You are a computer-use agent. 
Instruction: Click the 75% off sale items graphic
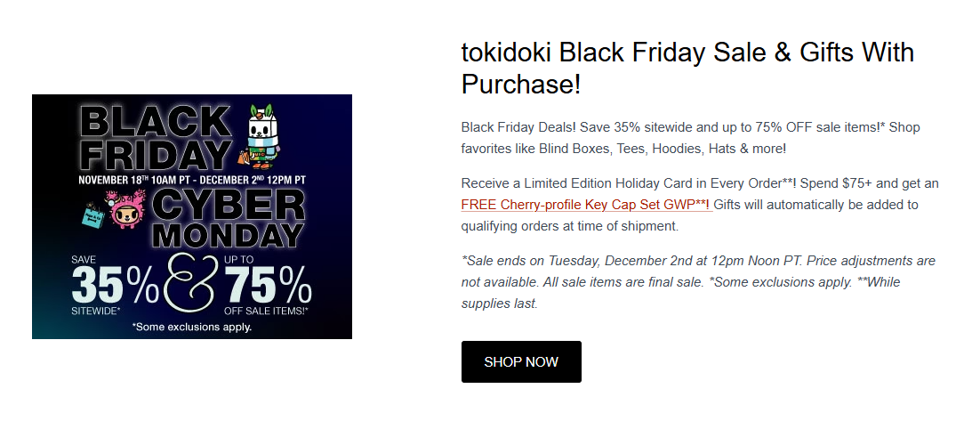pos(269,287)
